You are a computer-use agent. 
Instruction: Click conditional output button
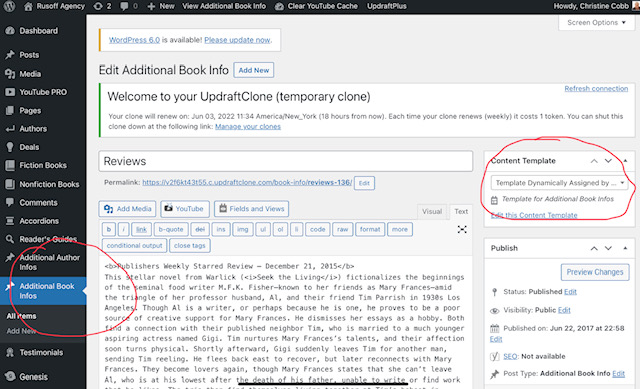pyautogui.click(x=134, y=246)
